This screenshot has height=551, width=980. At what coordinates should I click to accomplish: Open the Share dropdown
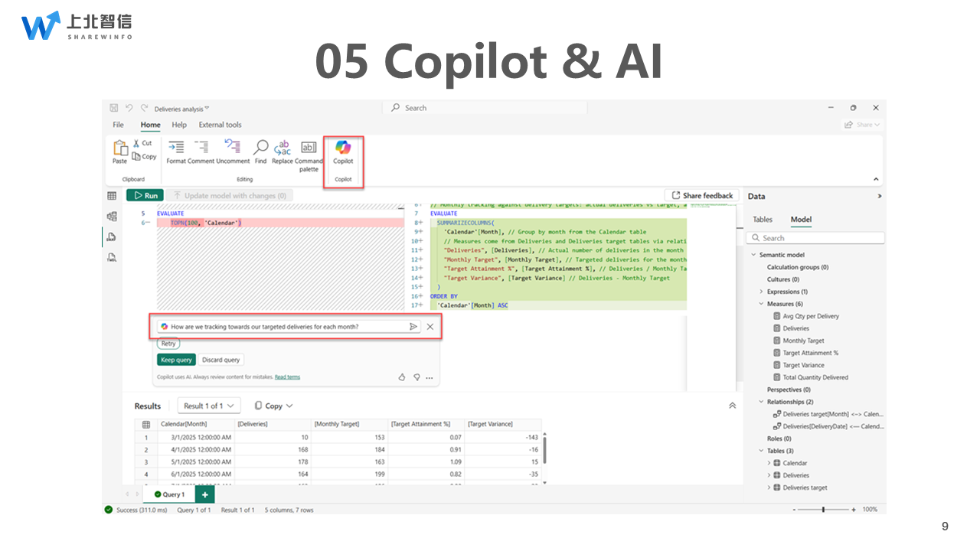pos(862,125)
